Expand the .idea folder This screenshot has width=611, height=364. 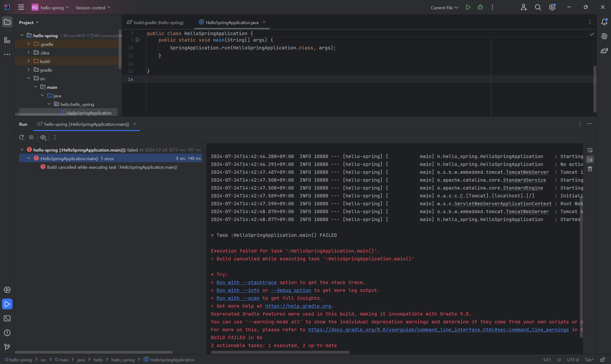(x=28, y=53)
